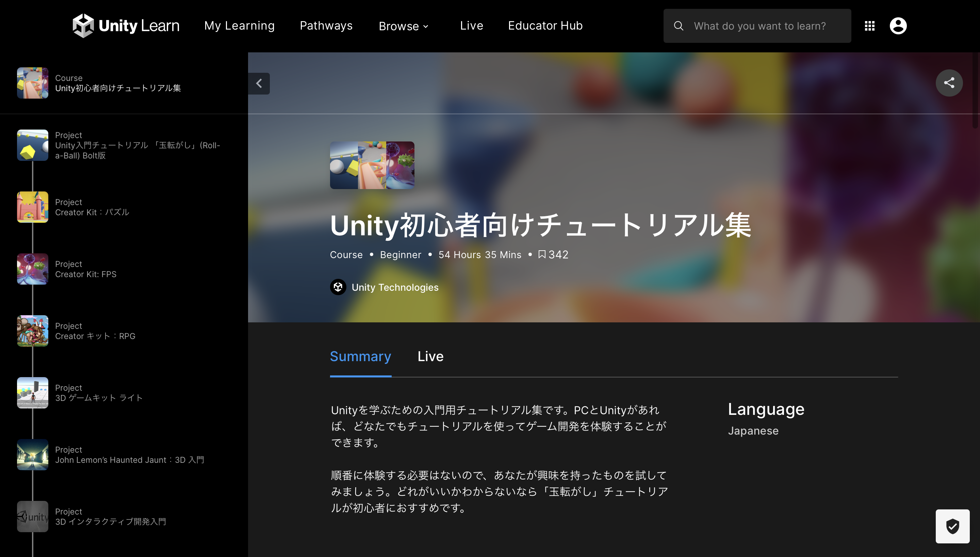Click the privacy shield icon button

pyautogui.click(x=952, y=526)
